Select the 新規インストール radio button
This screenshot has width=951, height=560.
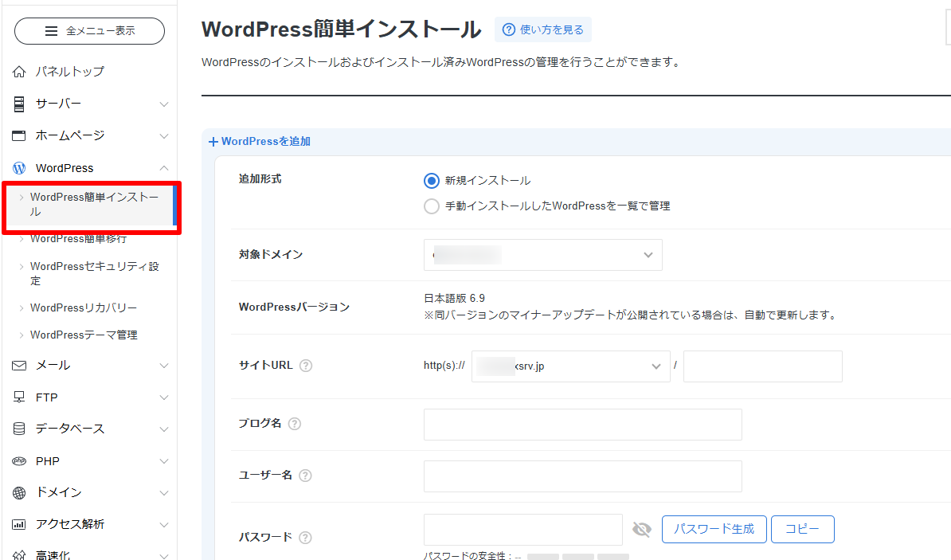coord(431,180)
